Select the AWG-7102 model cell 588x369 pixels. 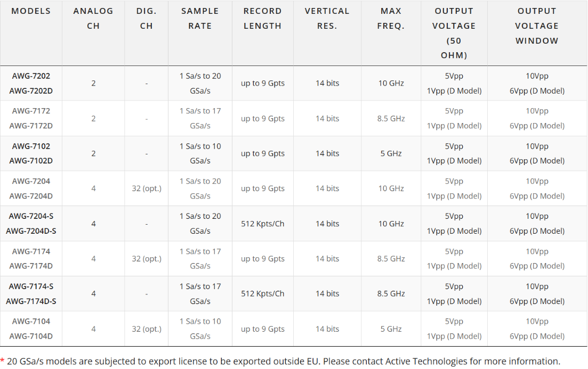[31, 146]
